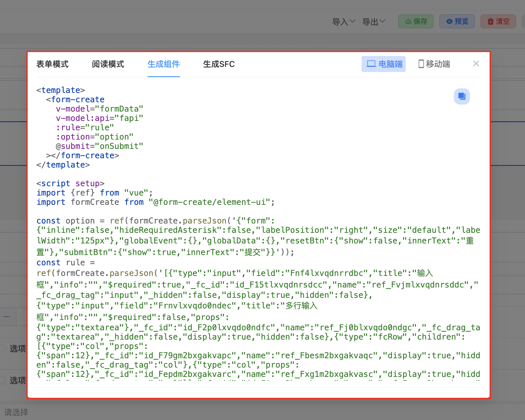Image resolution: width=525 pixels, height=420 pixels.
Task: Open the 生成SFC tab
Action: tap(219, 64)
